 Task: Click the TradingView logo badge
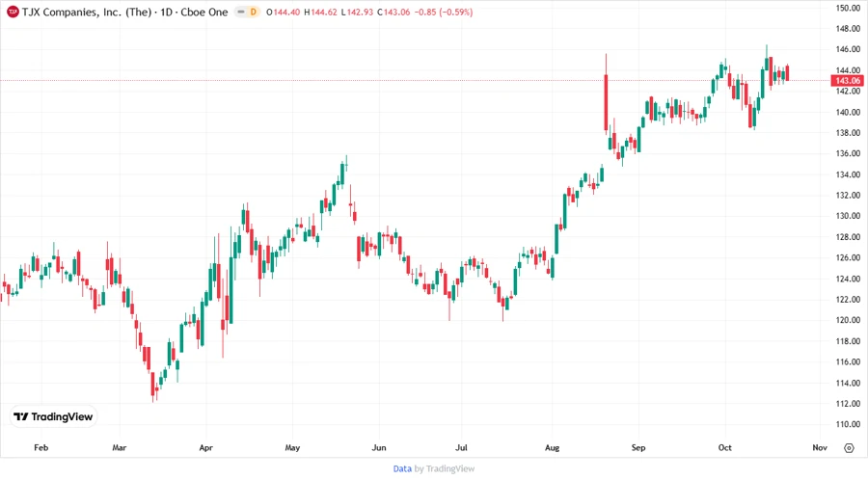54,417
